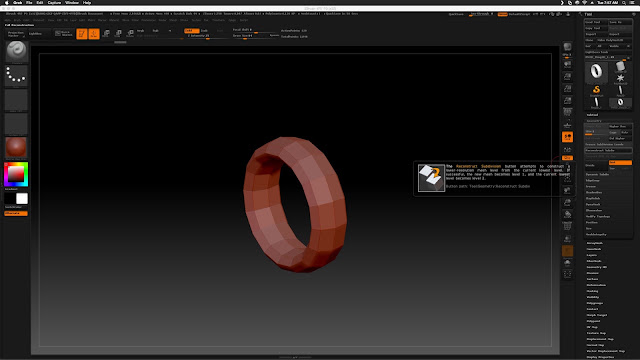Open the File menu in menu bar

click(29, 2)
